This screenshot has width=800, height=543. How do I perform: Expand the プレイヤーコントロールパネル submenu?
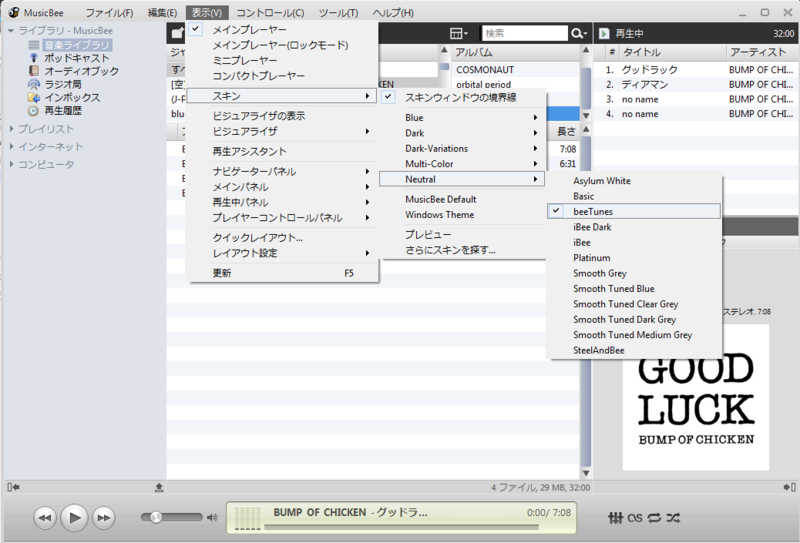pyautogui.click(x=282, y=217)
